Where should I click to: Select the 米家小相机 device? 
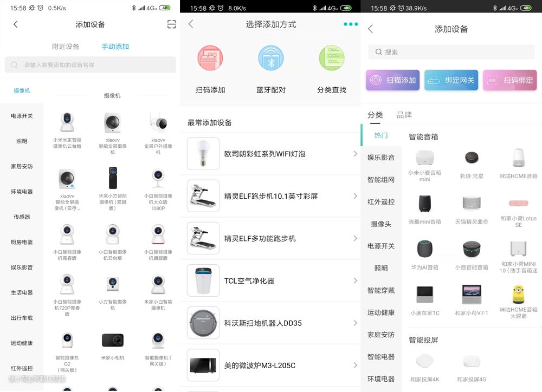pos(113,347)
